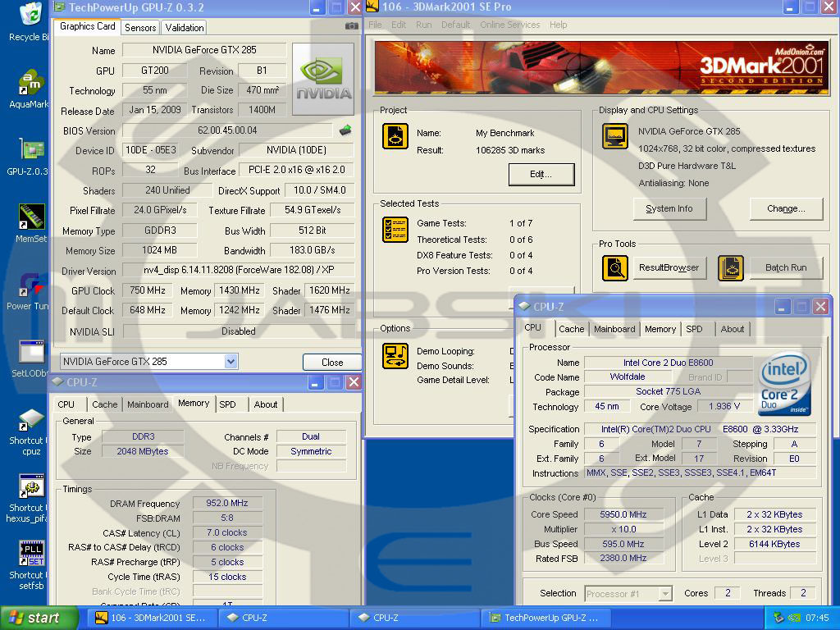Image resolution: width=840 pixels, height=630 pixels.
Task: Open the Mainboard tab in front CPU-Z
Action: [614, 329]
